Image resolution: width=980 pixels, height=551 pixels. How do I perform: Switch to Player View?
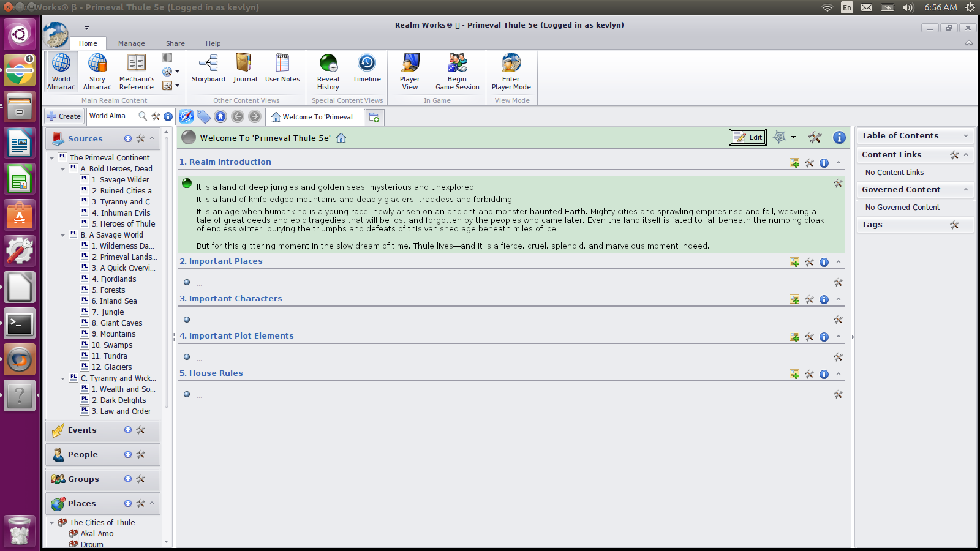click(x=410, y=72)
